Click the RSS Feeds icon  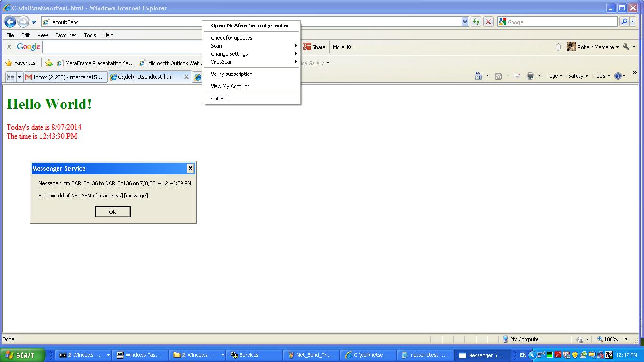pos(498,76)
